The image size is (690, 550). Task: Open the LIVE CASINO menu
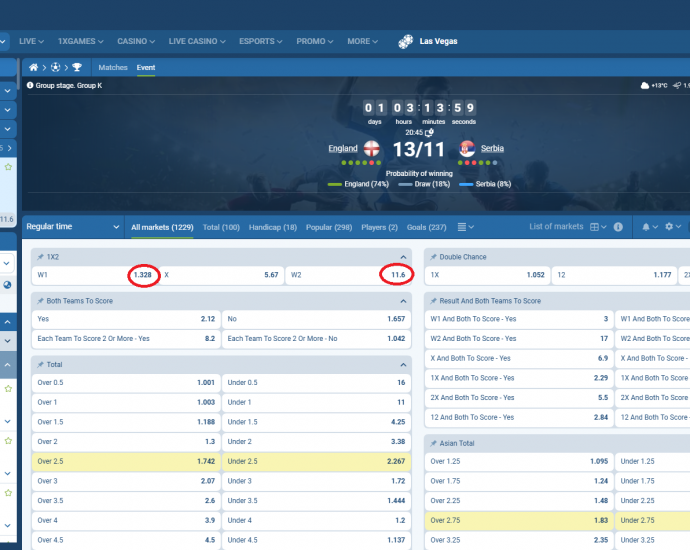pyautogui.click(x=197, y=41)
